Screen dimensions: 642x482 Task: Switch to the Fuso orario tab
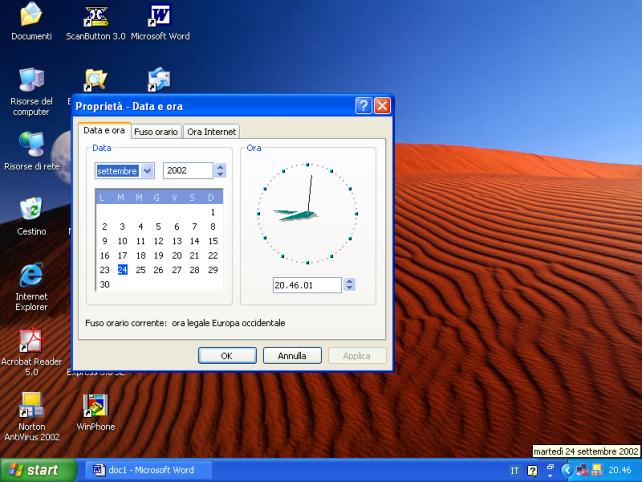click(156, 132)
